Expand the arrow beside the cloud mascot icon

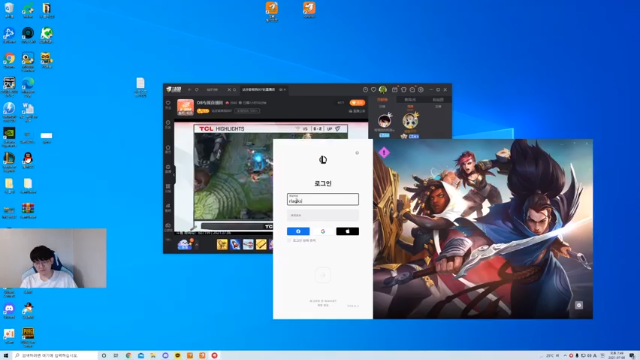(197, 245)
